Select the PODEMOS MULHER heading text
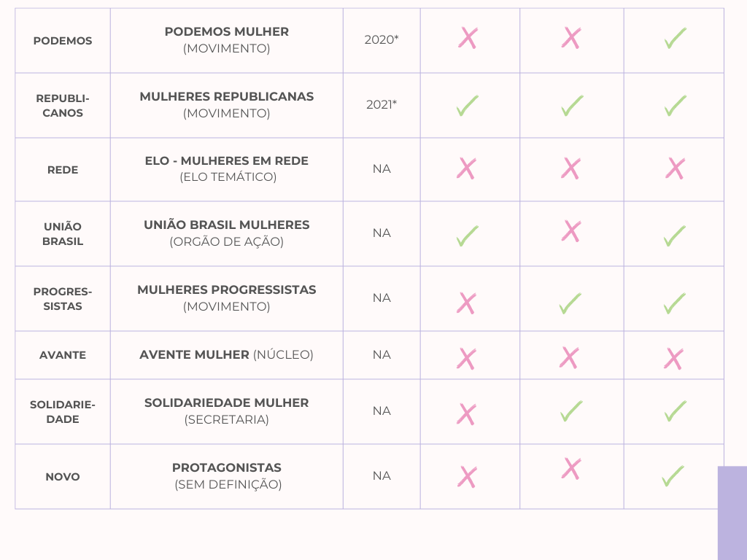747x560 pixels. 227,32
